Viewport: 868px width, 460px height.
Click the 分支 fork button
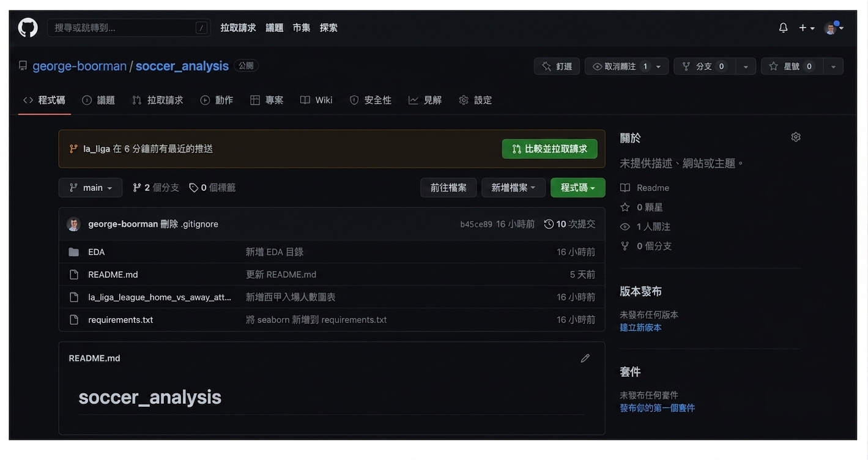704,66
